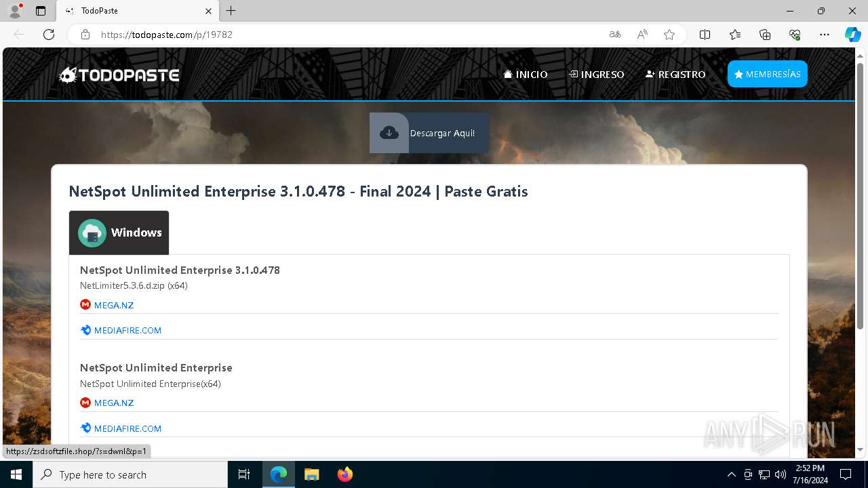Viewport: 868px width, 488px height.
Task: Open MEDIAFIRE.COM link under NetSpot Unlimited Enterprise(x64)
Action: pyautogui.click(x=127, y=428)
